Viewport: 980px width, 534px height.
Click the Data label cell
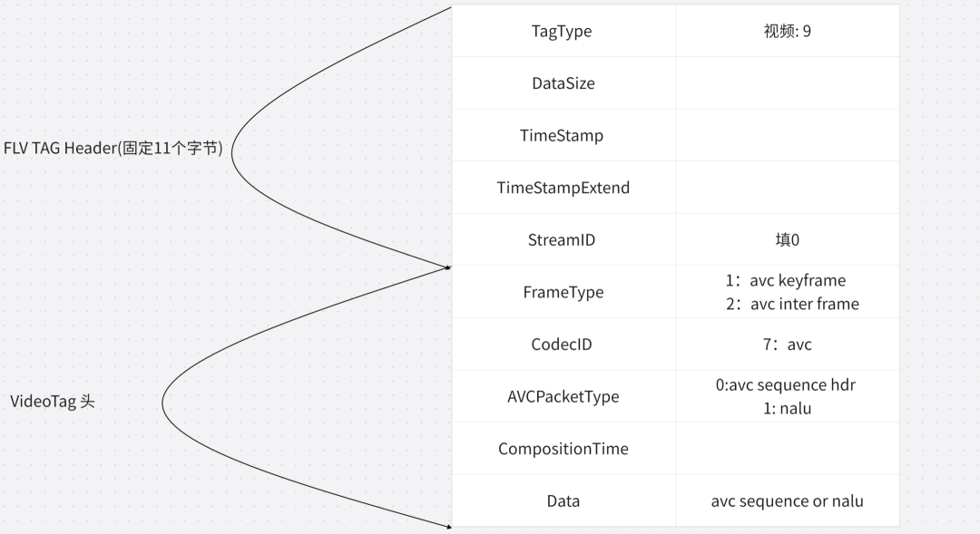tap(563, 501)
